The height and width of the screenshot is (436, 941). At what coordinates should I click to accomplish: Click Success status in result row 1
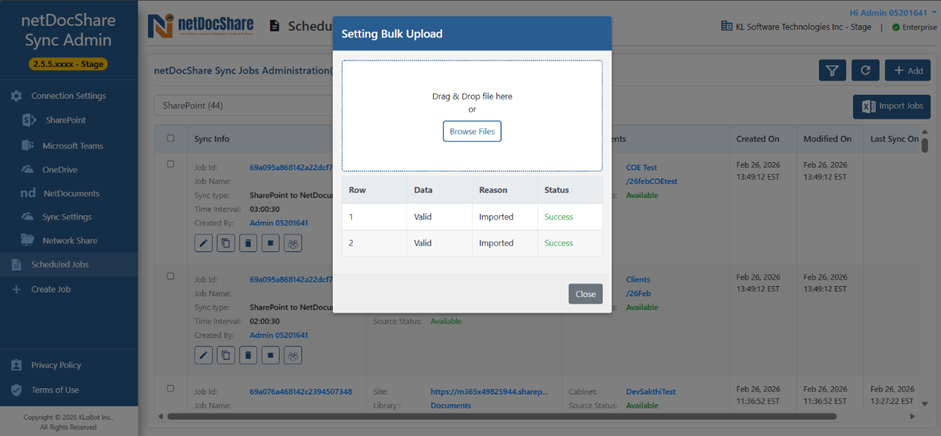point(559,217)
